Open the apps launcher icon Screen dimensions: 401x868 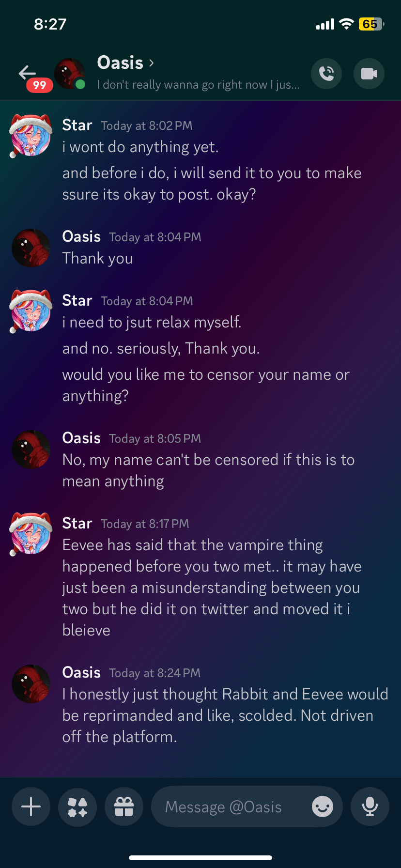tap(77, 807)
